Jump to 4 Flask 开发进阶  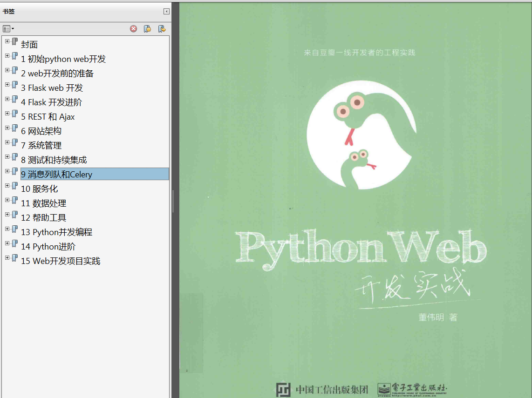[52, 102]
